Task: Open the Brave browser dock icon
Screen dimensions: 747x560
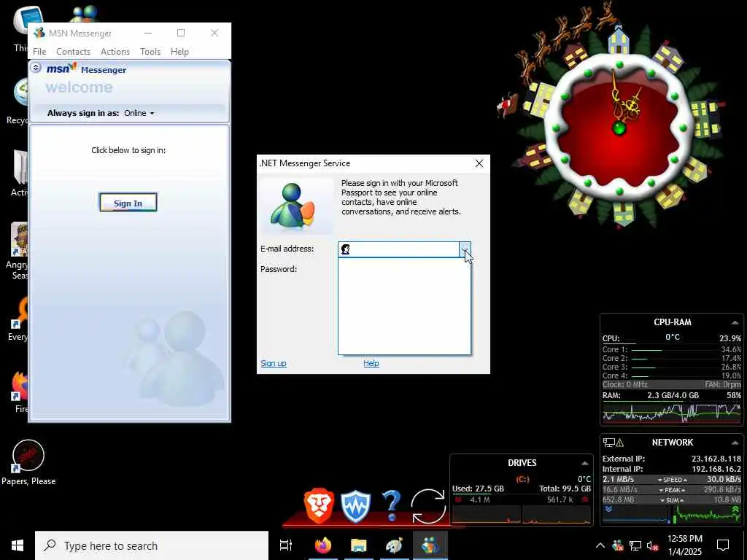Action: pyautogui.click(x=320, y=505)
